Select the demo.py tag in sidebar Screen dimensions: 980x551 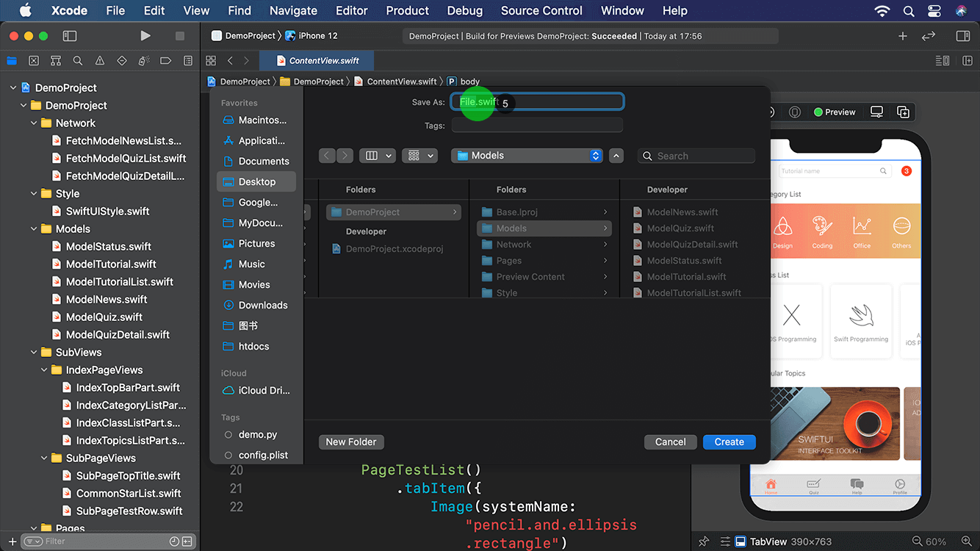(x=256, y=435)
